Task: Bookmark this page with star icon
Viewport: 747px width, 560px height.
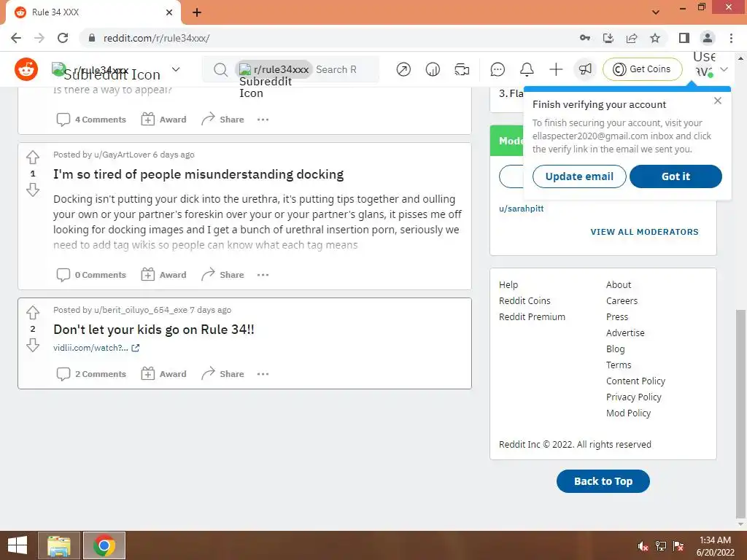Action: (x=656, y=38)
